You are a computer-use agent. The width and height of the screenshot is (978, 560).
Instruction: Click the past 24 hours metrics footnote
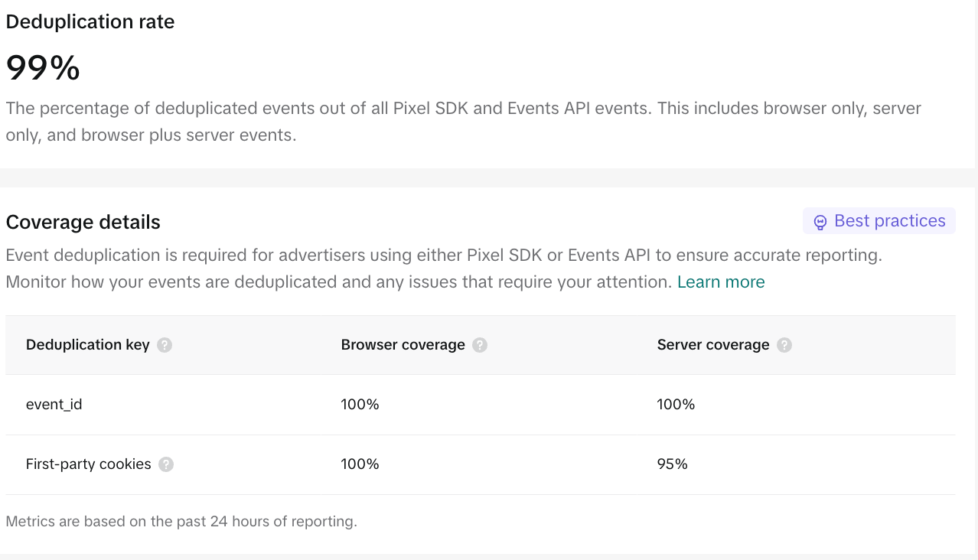click(x=181, y=522)
